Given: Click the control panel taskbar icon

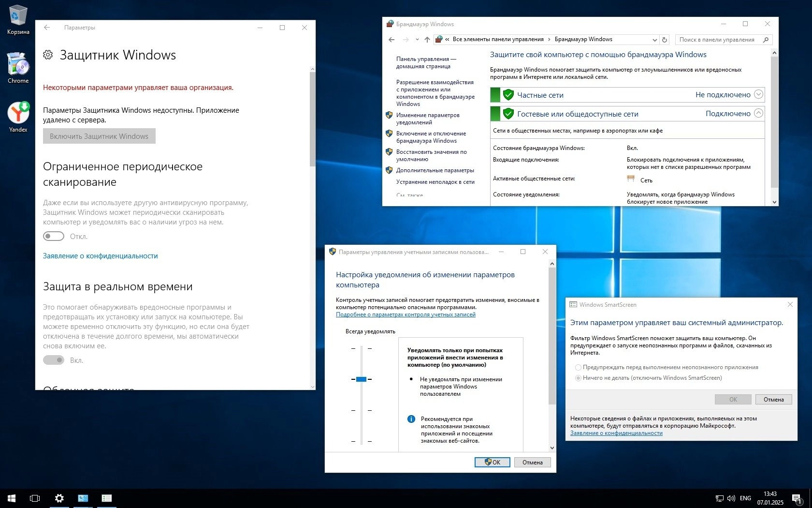Looking at the screenshot, I should (x=83, y=498).
